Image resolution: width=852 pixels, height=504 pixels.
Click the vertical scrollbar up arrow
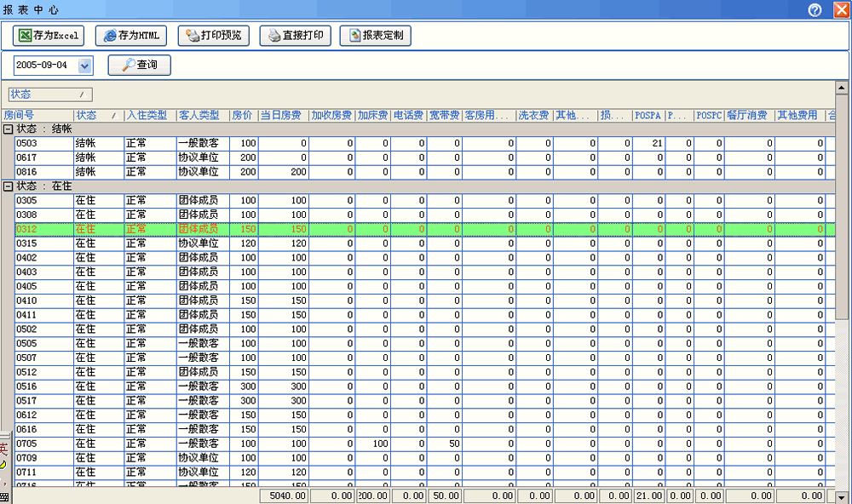tap(842, 88)
